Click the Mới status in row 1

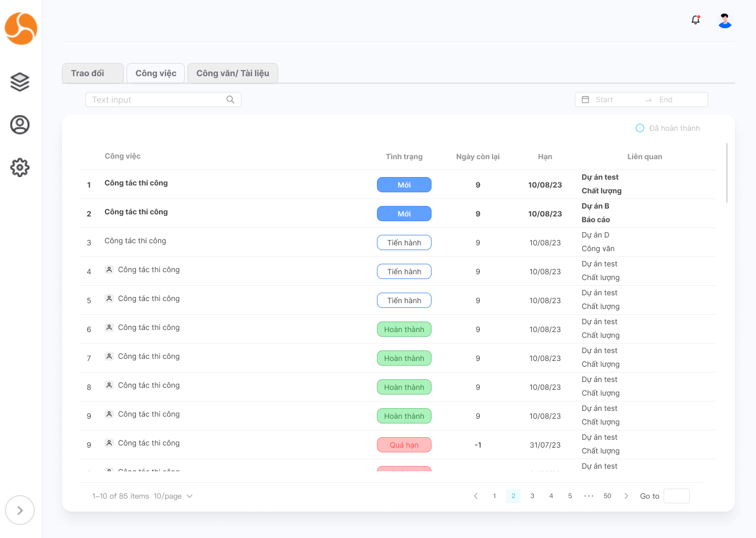click(404, 185)
